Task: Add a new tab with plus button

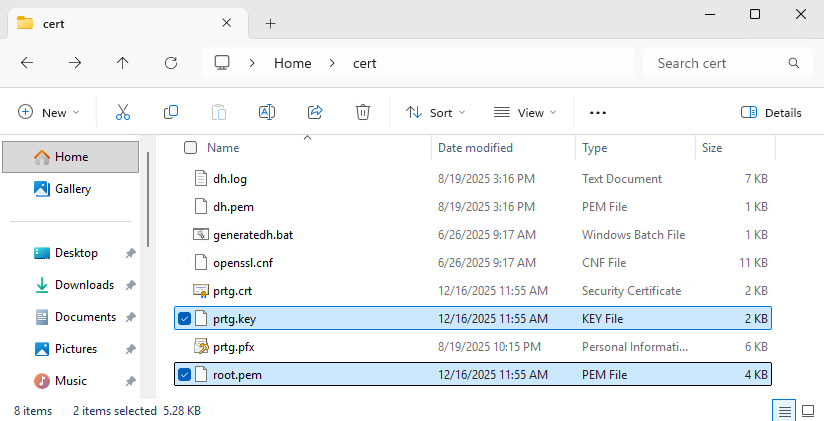Action: click(x=270, y=23)
